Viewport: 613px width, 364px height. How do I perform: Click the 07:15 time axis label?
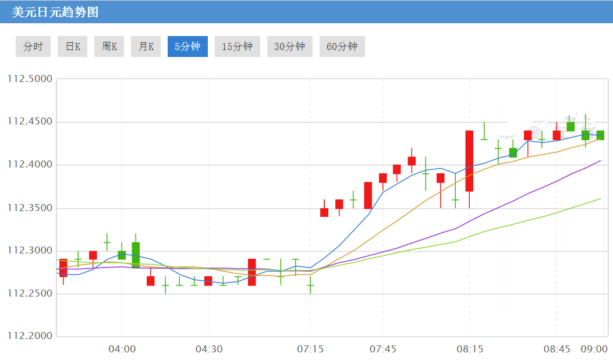pos(310,349)
